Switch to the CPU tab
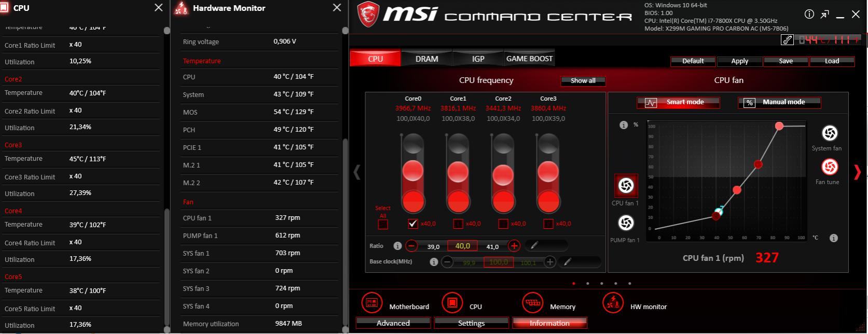This screenshot has height=334, width=868. (x=376, y=58)
